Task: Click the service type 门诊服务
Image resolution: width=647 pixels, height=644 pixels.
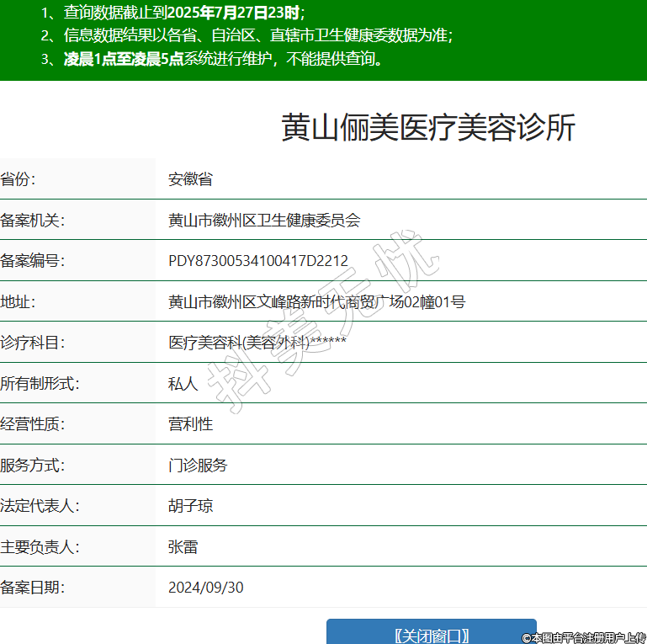Action: point(198,466)
